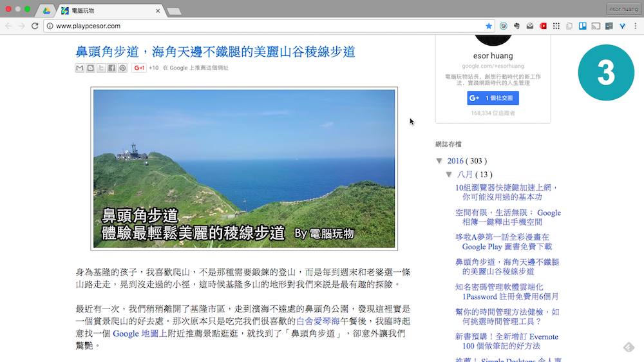Share the post on Twitter
This screenshot has height=362, width=644.
pyautogui.click(x=101, y=68)
